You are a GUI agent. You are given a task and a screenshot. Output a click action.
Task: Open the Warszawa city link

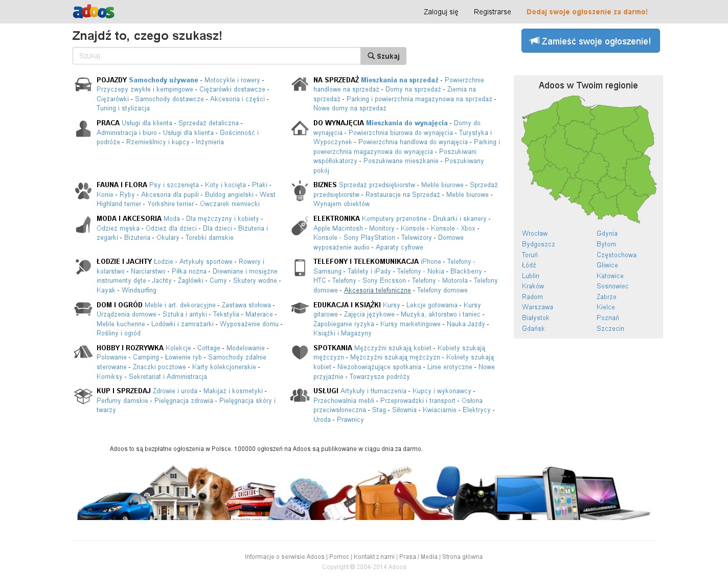tap(537, 307)
